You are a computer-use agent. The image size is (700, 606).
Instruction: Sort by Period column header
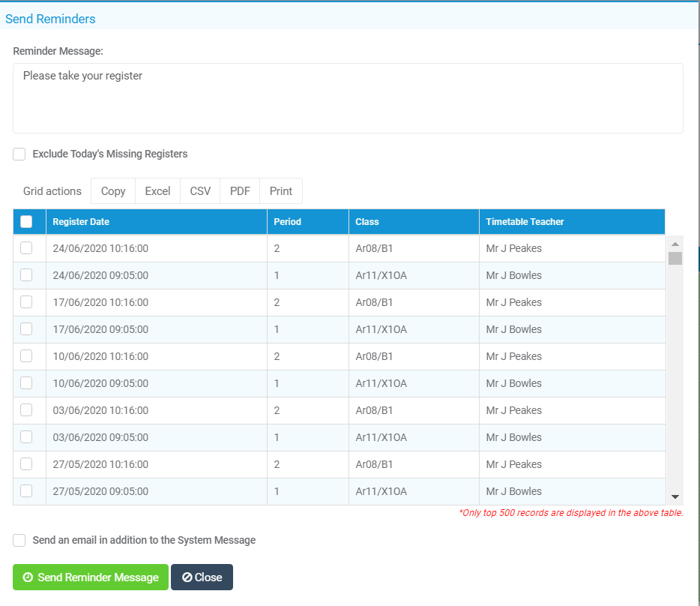(307, 222)
